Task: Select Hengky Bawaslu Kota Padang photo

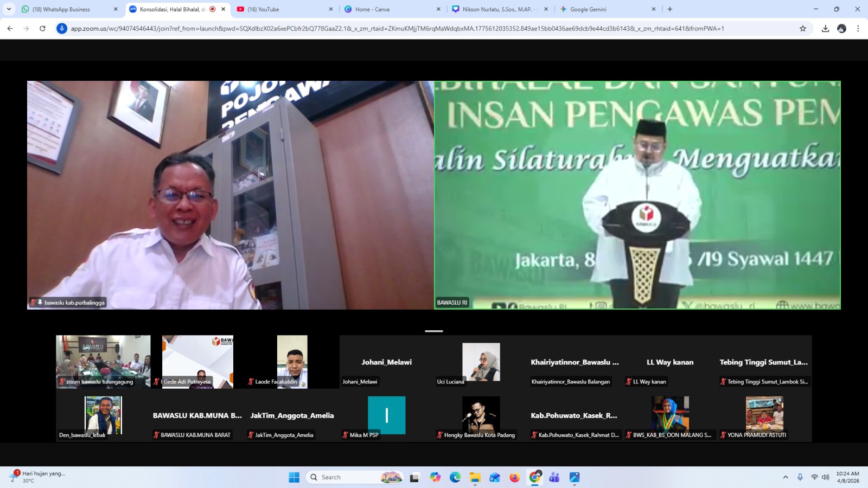Action: click(481, 415)
